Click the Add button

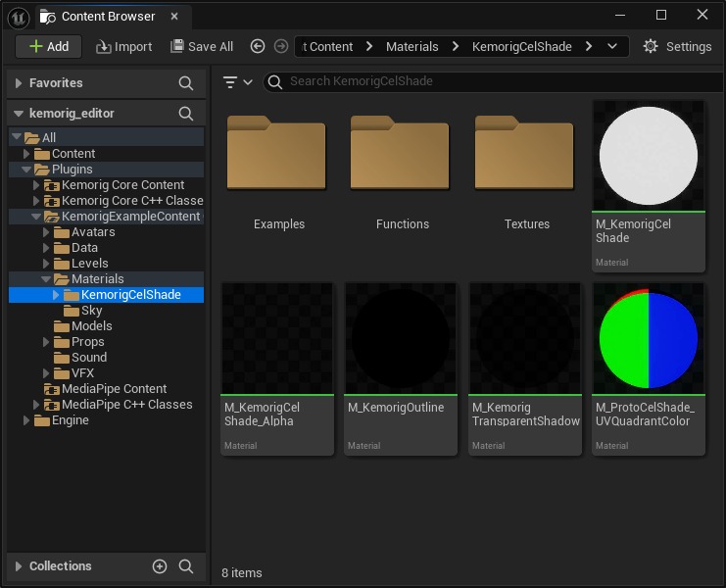coord(49,46)
